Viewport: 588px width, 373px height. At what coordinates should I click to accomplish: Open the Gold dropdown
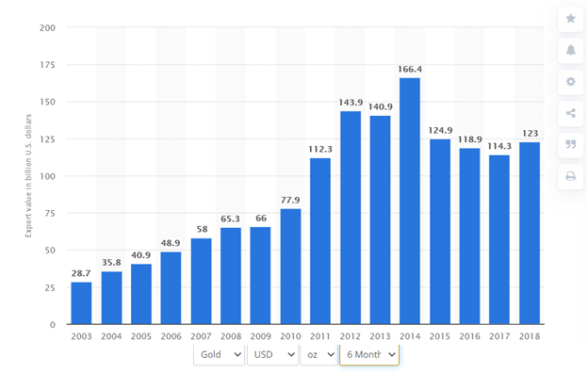(x=220, y=354)
